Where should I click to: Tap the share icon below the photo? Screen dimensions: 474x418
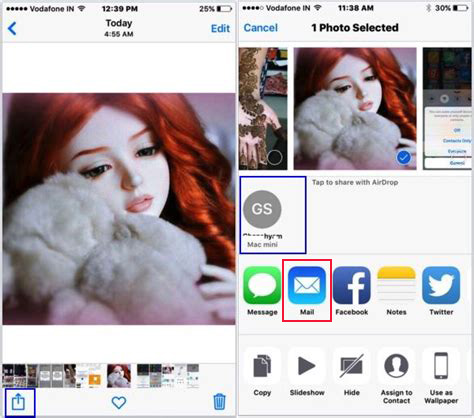19,402
